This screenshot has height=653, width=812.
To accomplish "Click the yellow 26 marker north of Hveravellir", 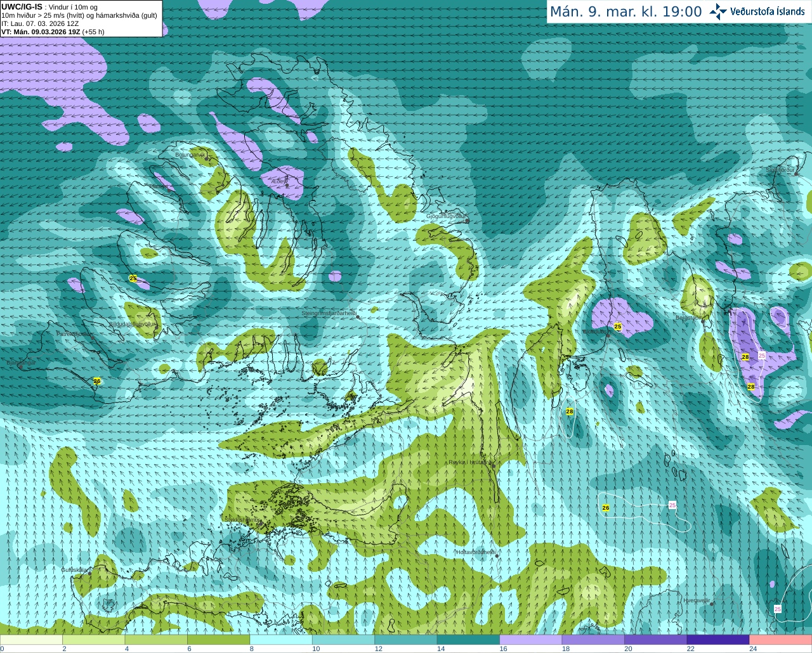I will pyautogui.click(x=606, y=508).
